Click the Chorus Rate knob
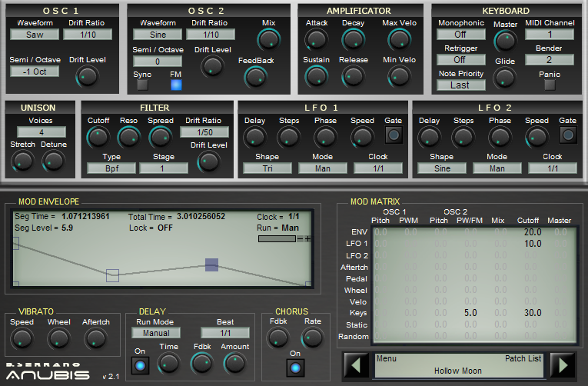The image size is (588, 386). [312, 337]
